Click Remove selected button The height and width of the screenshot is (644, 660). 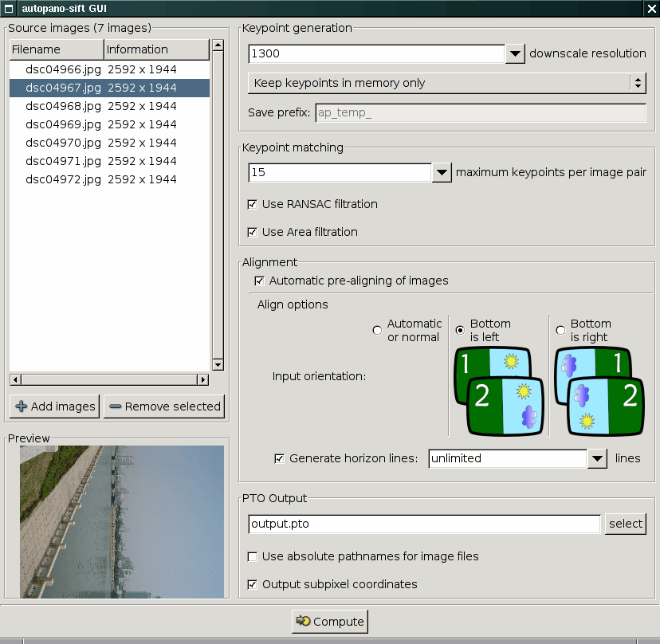pyautogui.click(x=164, y=406)
